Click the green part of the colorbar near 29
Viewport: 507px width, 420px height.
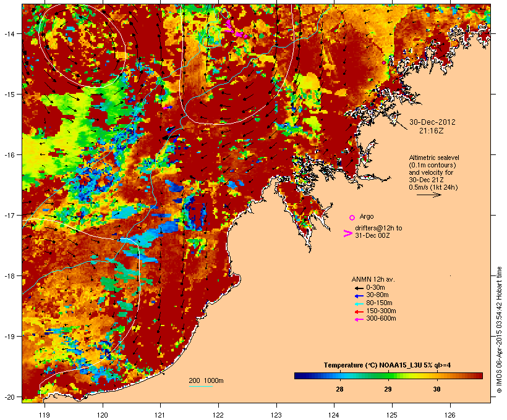click(x=388, y=376)
